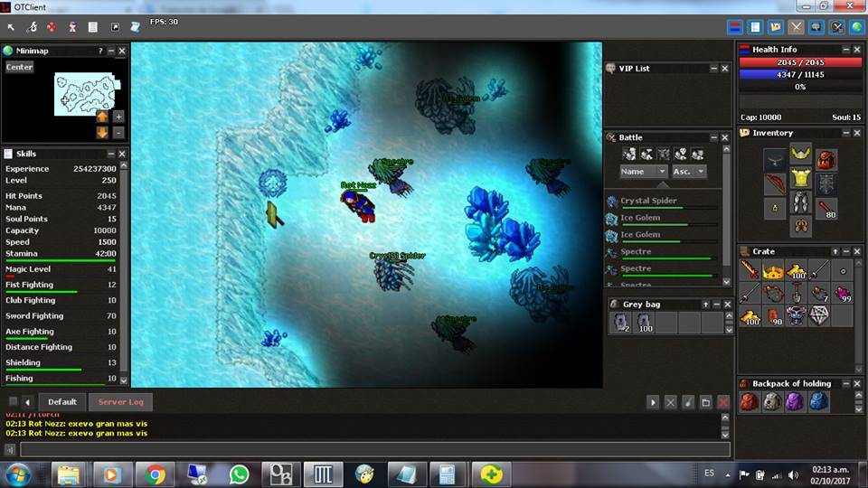868x488 pixels.
Task: Click the next chat tab arrow button
Action: click(x=653, y=403)
